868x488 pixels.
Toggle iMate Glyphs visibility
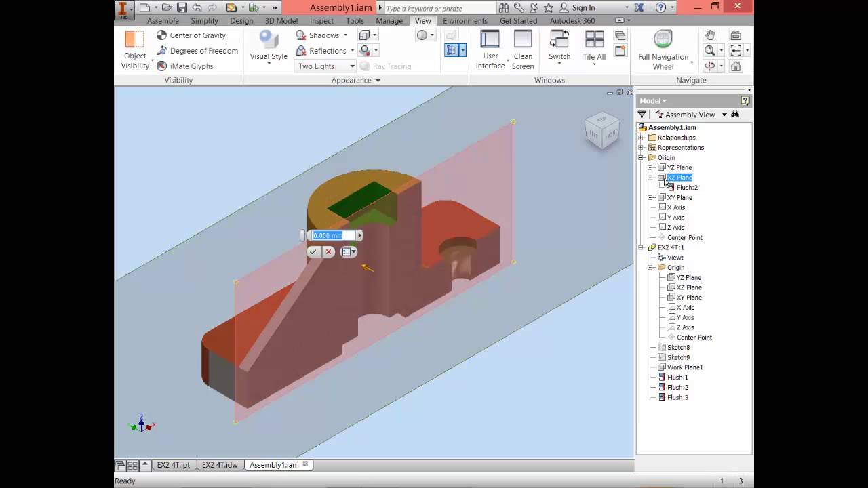(184, 66)
